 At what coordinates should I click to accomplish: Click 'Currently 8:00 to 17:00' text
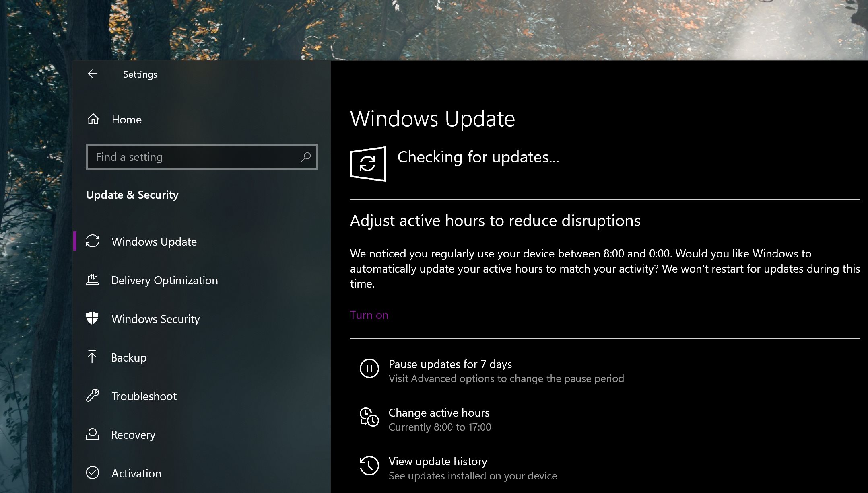coord(440,427)
